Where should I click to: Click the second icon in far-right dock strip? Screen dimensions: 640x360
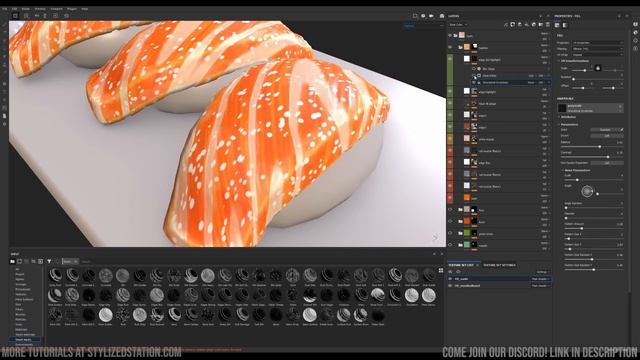click(636, 32)
